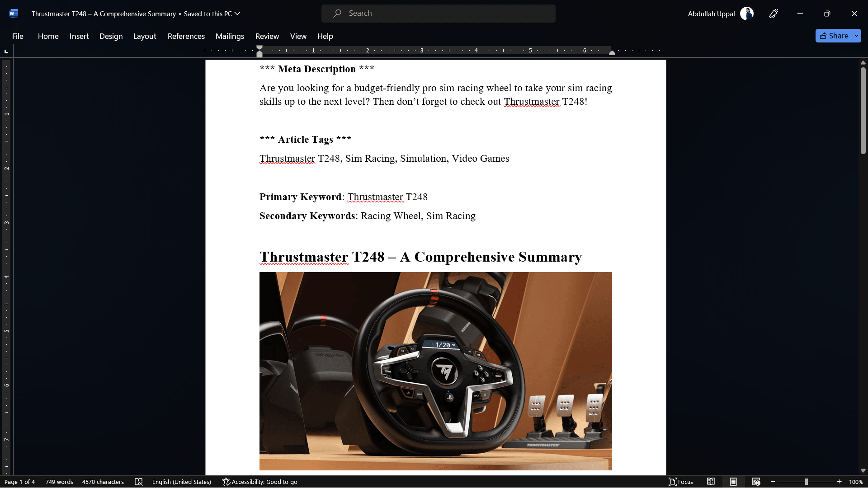This screenshot has width=868, height=488.
Task: Open the Insert tab in ribbon
Action: point(78,36)
